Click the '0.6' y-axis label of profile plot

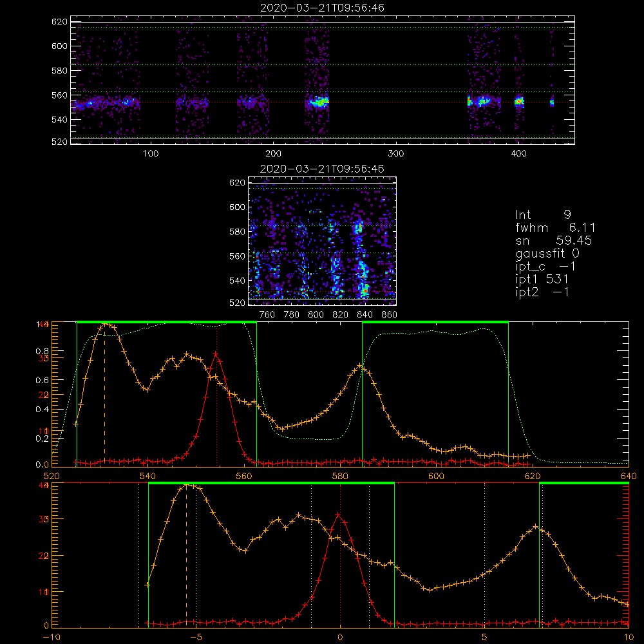[43, 381]
